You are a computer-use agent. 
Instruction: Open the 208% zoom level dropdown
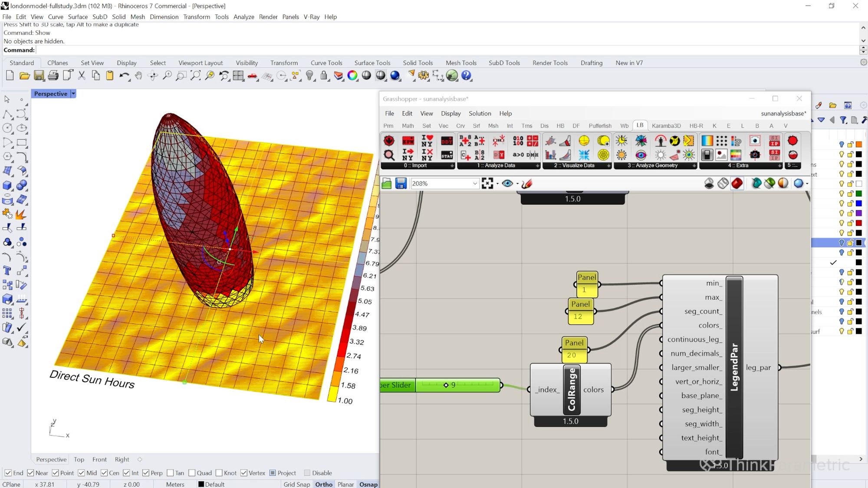tap(474, 183)
